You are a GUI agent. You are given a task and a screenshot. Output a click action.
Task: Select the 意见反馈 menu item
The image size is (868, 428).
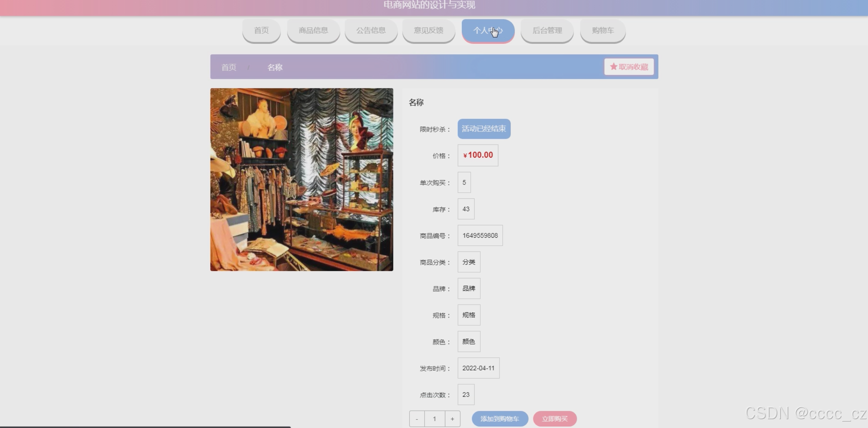point(428,30)
